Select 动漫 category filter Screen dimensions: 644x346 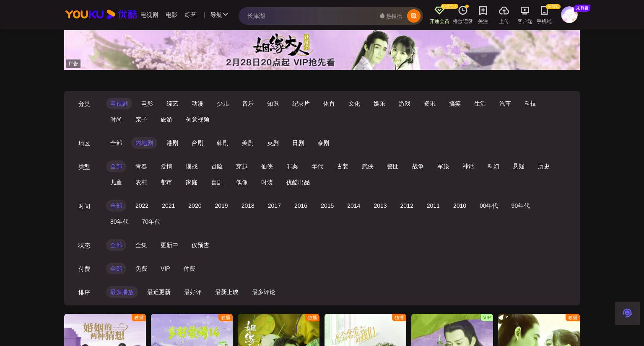pos(197,103)
